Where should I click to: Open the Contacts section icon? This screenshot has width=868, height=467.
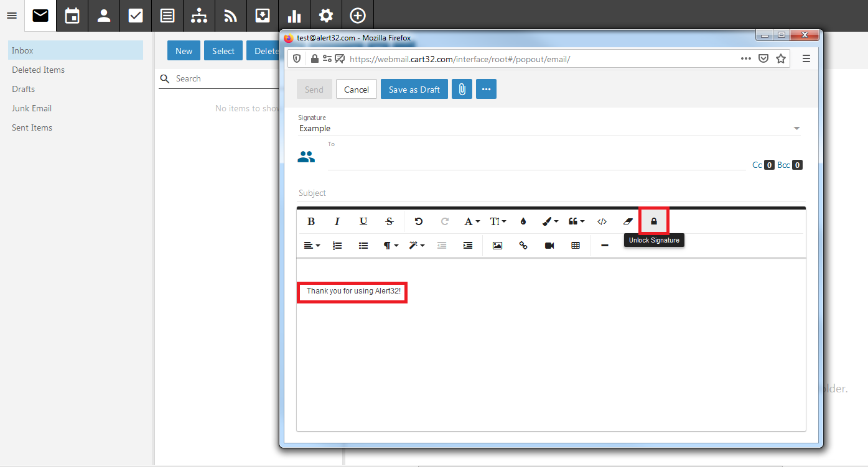[x=104, y=16]
